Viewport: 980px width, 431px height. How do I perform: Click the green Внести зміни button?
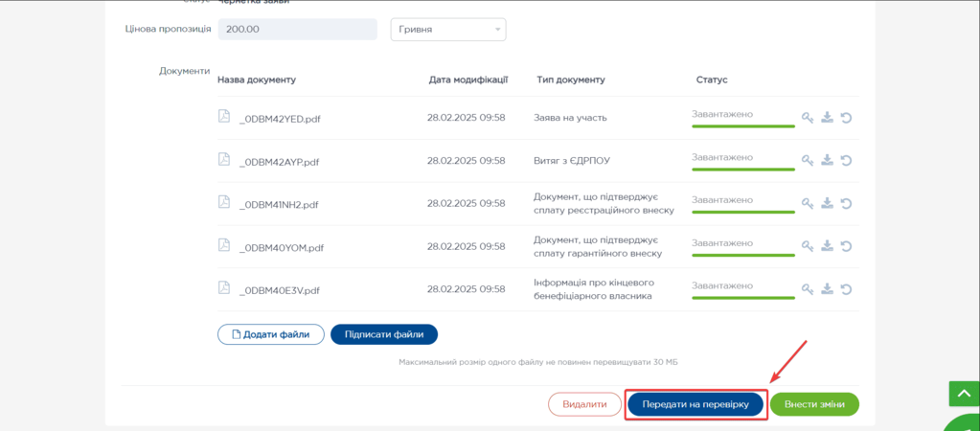click(814, 404)
